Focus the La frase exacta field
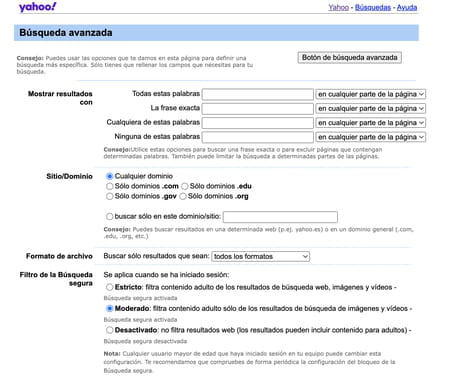The width and height of the screenshot is (450, 378). [x=258, y=109]
